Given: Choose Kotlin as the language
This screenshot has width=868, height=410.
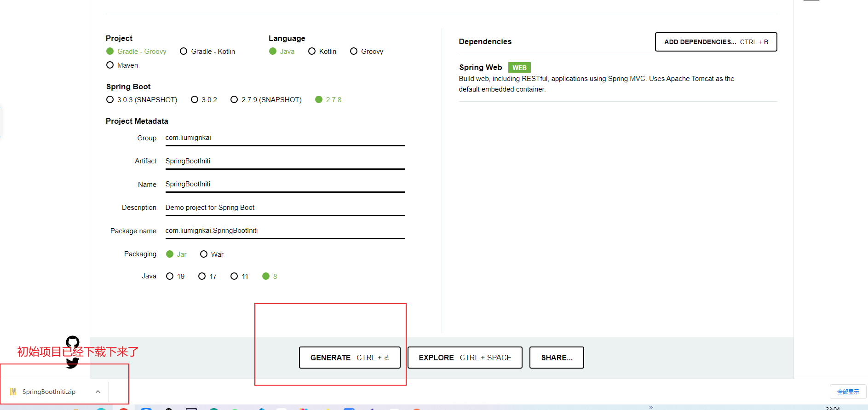Looking at the screenshot, I should [312, 52].
